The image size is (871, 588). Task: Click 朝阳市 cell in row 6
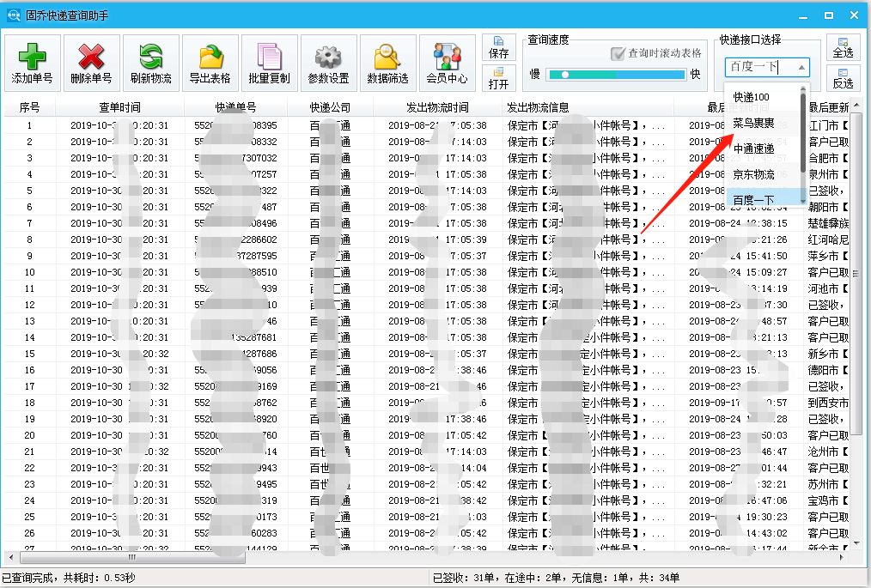828,207
